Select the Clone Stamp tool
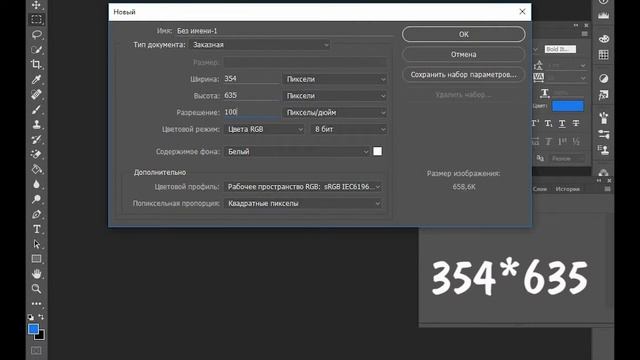Image resolution: width=640 pixels, height=360 pixels. pyautogui.click(x=36, y=124)
